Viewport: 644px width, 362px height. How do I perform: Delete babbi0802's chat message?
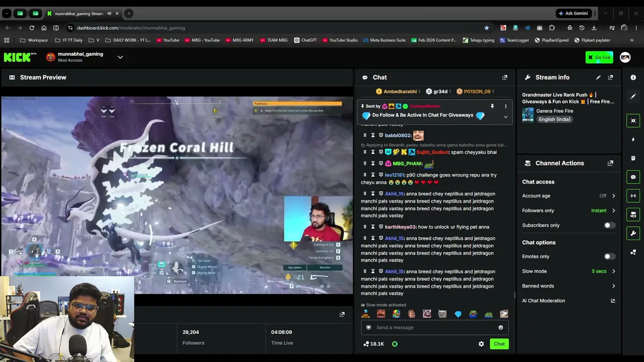click(365, 135)
